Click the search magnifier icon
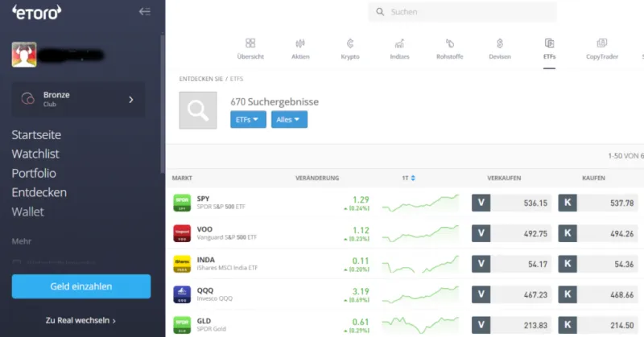This screenshot has width=644, height=337. pos(380,12)
